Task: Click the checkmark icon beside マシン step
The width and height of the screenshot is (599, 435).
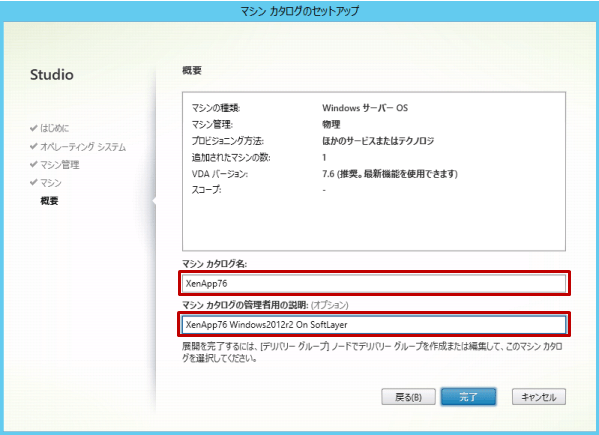Action: (x=34, y=183)
